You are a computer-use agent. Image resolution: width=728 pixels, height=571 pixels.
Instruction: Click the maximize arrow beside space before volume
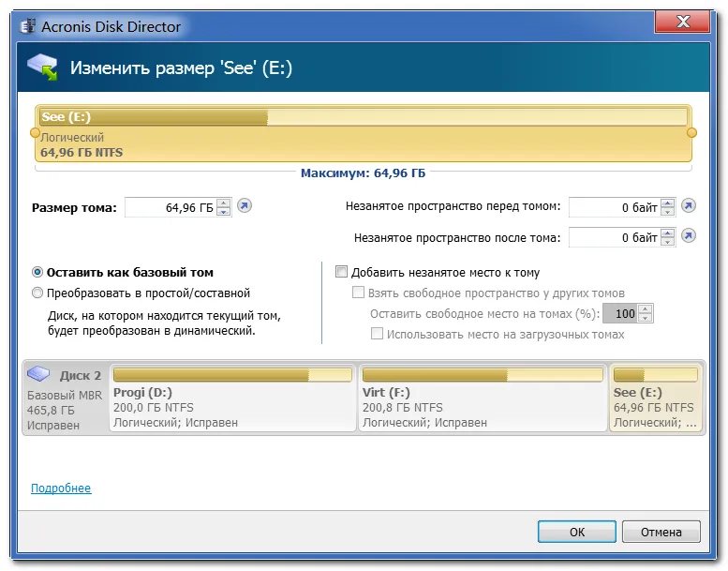point(689,205)
